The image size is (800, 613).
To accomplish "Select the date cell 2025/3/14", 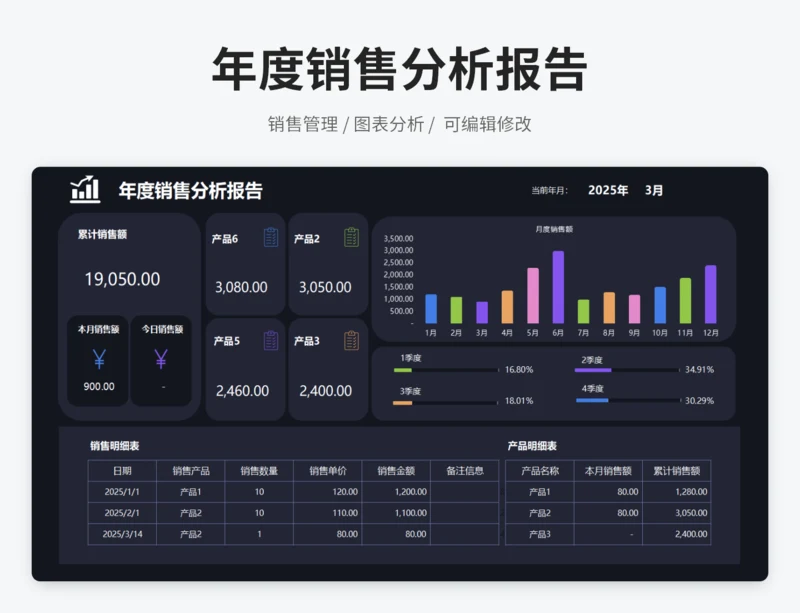I will (x=122, y=534).
